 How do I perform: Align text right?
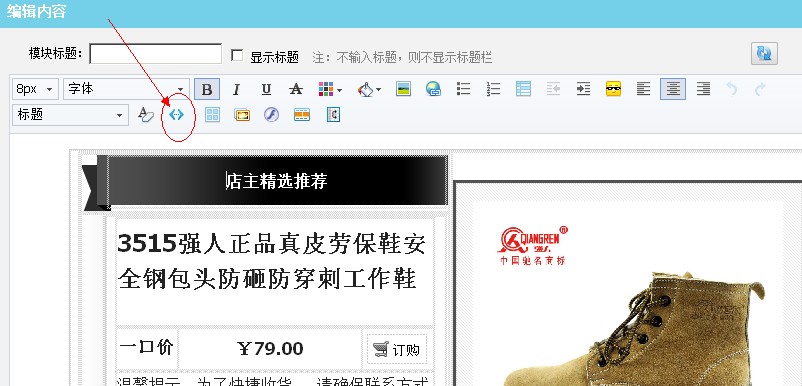click(x=703, y=89)
